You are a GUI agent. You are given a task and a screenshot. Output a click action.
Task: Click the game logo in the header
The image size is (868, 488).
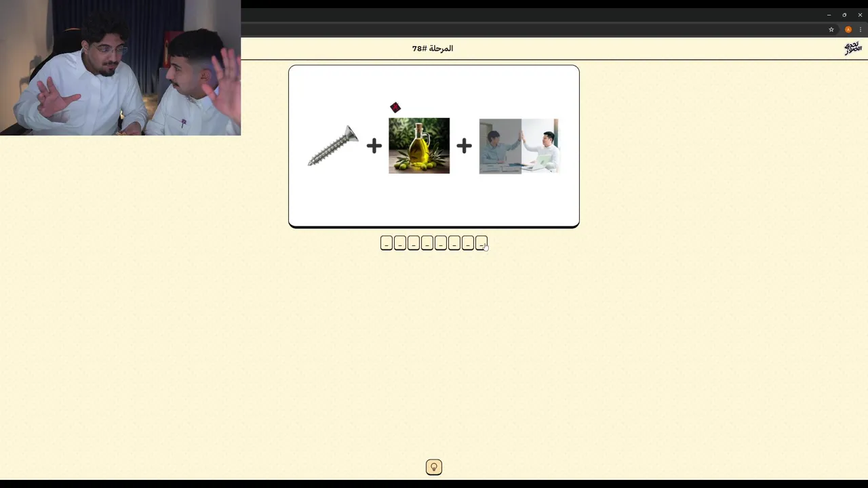852,48
